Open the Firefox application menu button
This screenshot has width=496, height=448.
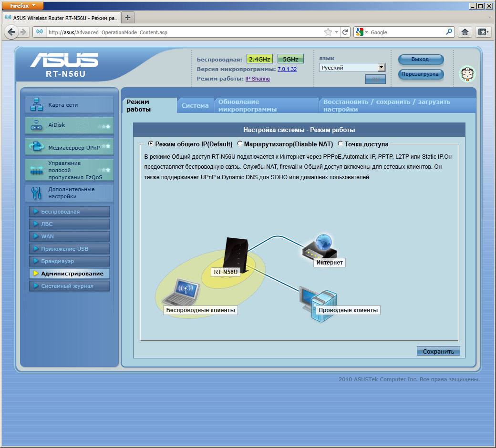click(x=22, y=5)
